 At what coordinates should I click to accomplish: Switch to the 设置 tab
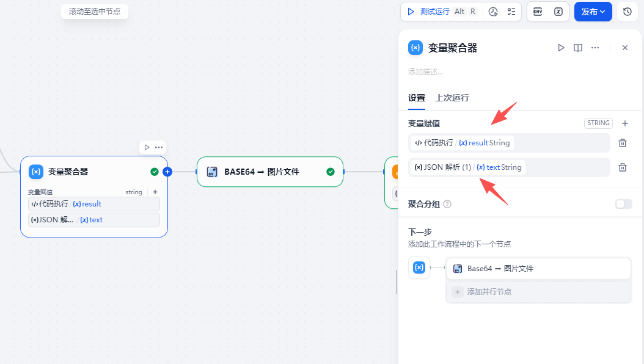tap(417, 98)
